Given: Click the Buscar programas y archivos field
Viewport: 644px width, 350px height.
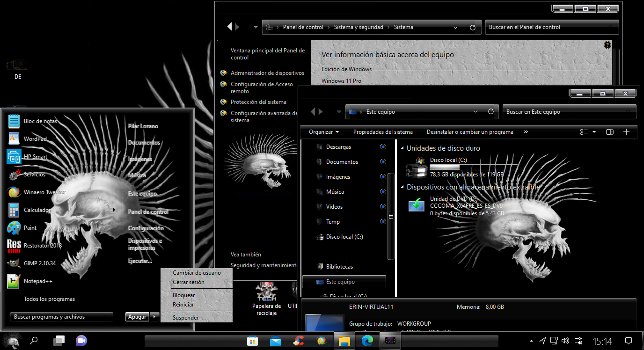Looking at the screenshot, I should 61,317.
